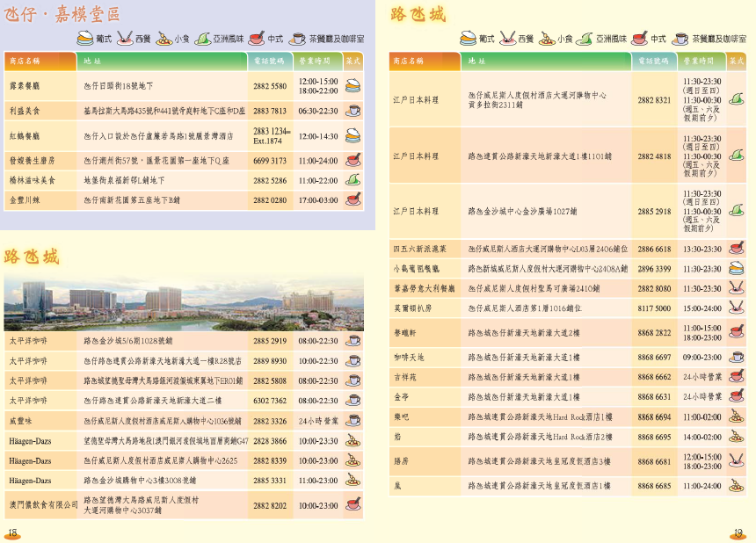
Task: Click the 葡式 cuisine icon in left page legend
Action: click(85, 39)
